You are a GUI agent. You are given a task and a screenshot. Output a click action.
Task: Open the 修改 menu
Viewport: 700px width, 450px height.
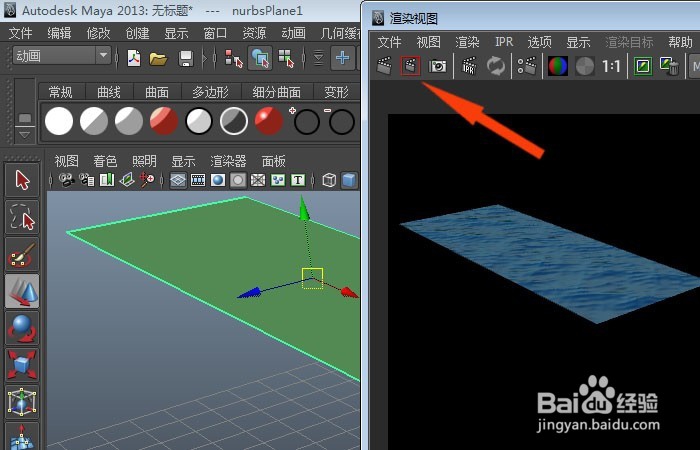pyautogui.click(x=98, y=33)
